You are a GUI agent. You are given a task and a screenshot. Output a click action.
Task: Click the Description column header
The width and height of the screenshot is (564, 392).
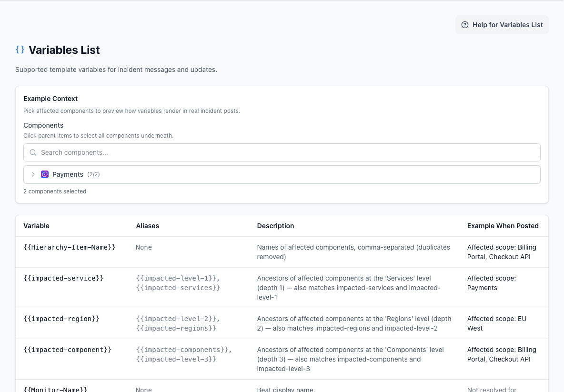pos(275,226)
